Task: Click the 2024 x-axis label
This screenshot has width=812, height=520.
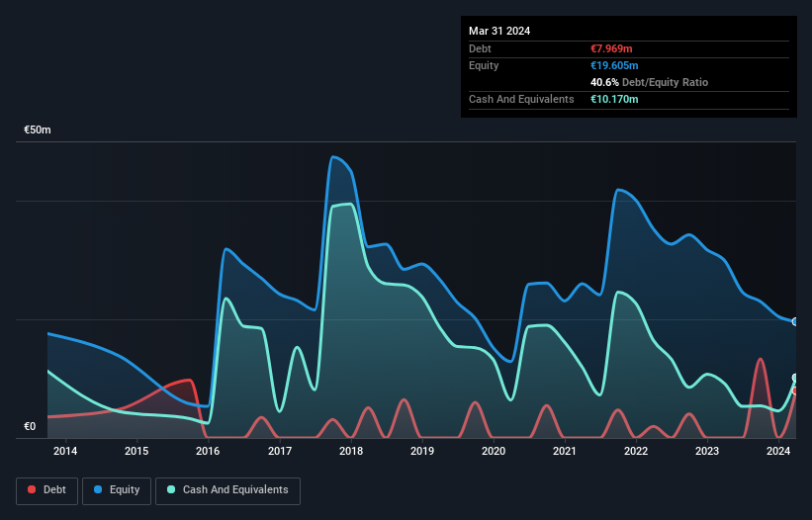Action: (x=778, y=451)
